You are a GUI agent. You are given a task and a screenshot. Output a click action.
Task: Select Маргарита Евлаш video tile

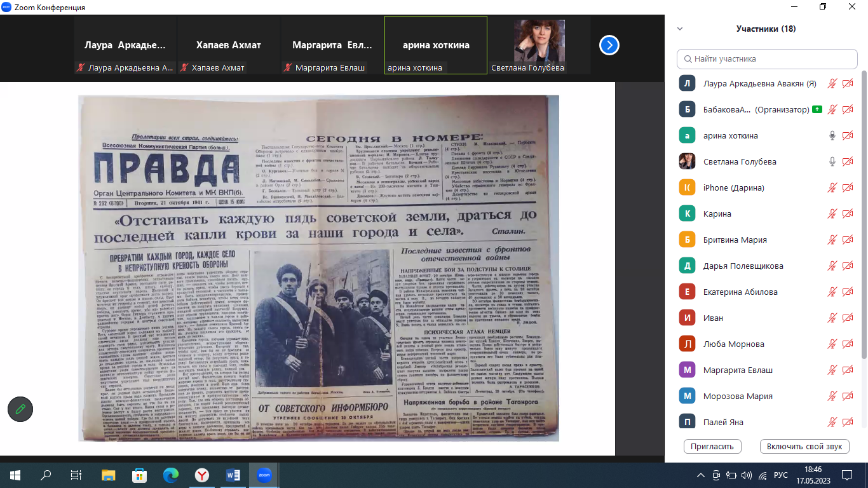click(x=332, y=45)
